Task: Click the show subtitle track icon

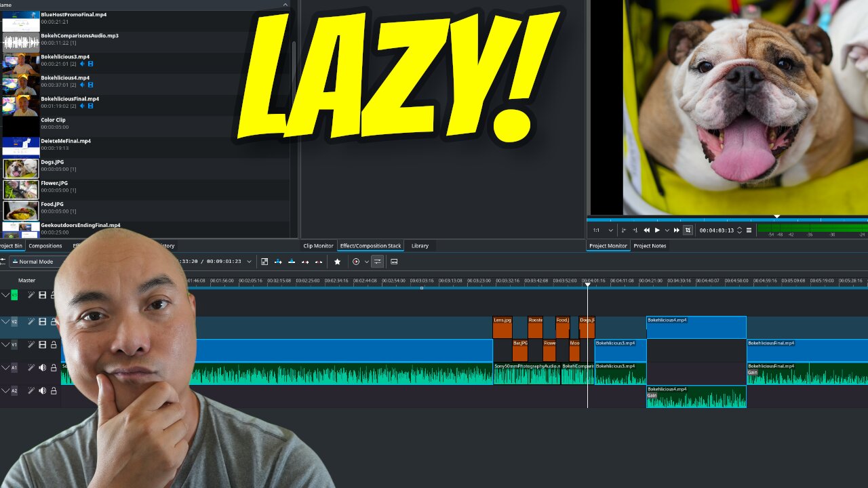Action: tap(394, 262)
